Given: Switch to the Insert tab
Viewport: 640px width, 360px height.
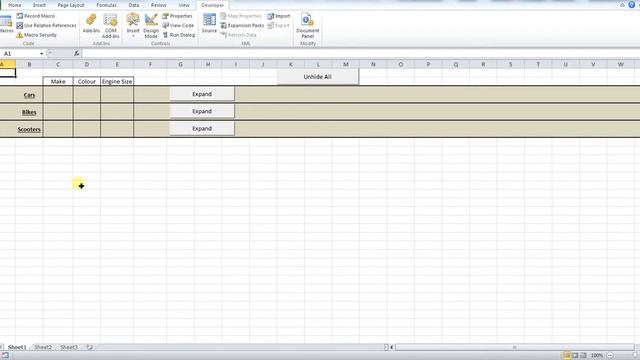Looking at the screenshot, I should pos(39,5).
